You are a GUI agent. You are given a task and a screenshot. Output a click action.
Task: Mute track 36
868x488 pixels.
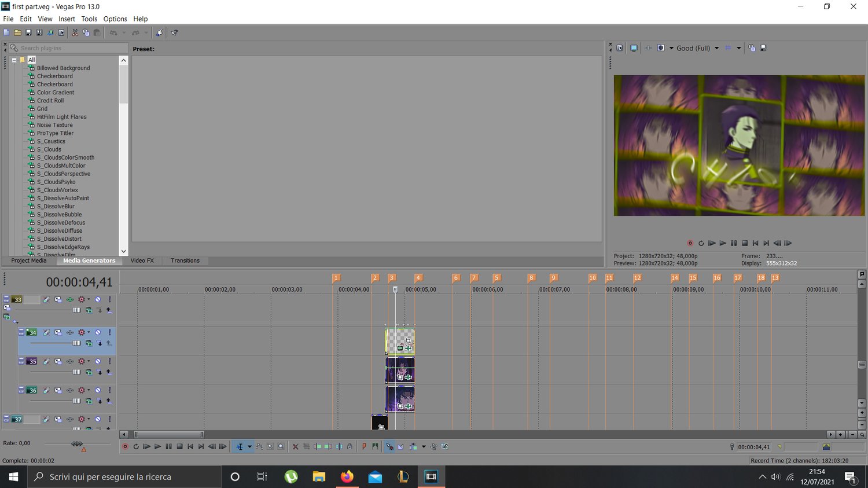click(x=98, y=390)
